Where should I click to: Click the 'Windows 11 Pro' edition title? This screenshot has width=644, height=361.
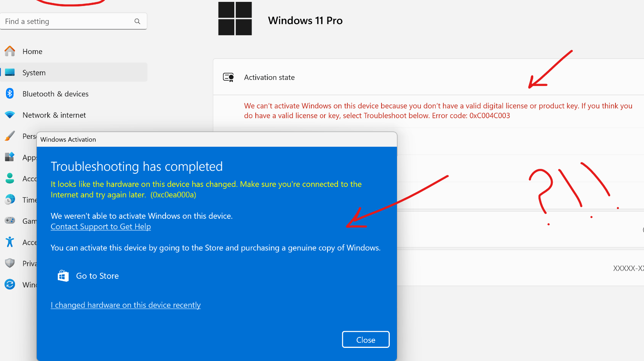point(305,21)
